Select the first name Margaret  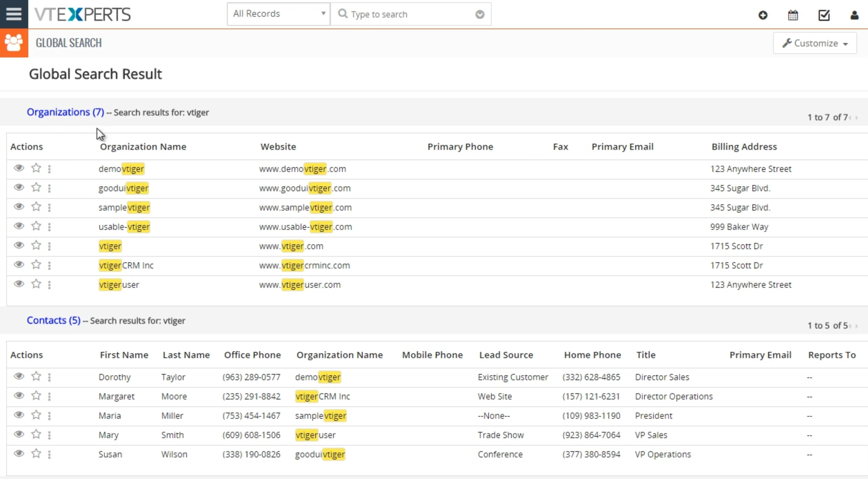click(116, 396)
